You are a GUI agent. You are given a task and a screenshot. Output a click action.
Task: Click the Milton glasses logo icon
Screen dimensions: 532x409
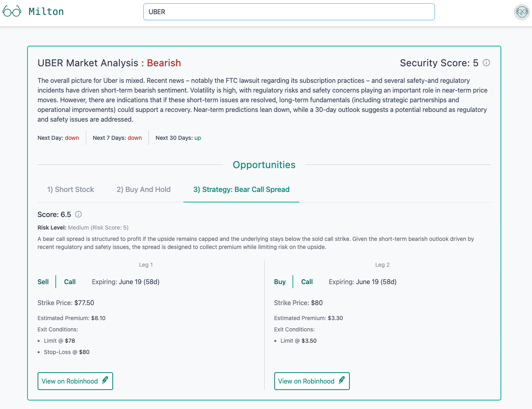click(12, 11)
